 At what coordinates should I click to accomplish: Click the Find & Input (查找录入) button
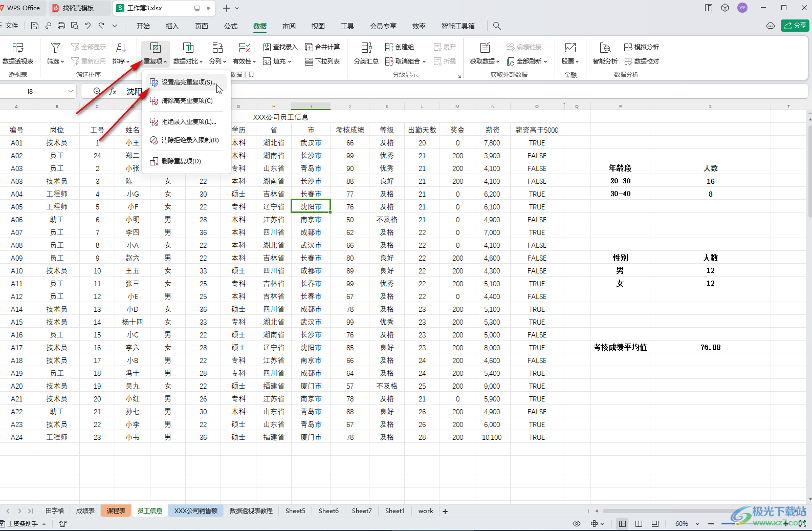[280, 47]
